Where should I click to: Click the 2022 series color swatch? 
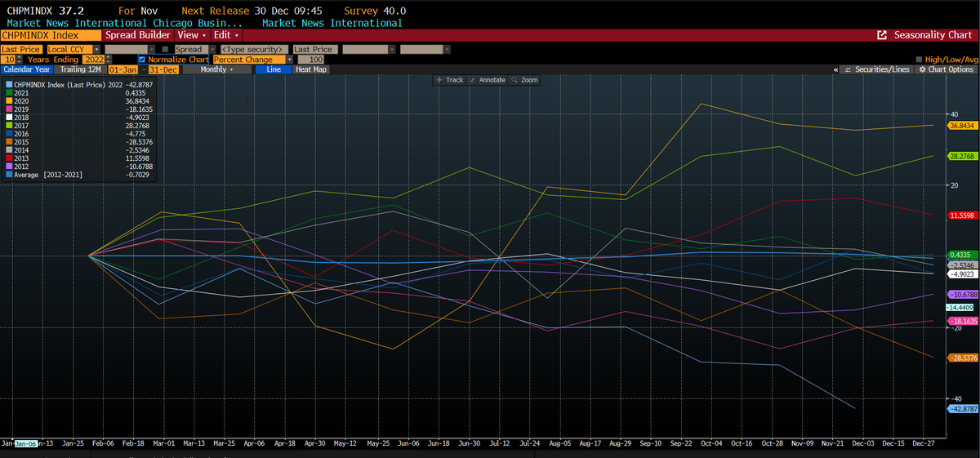point(9,84)
